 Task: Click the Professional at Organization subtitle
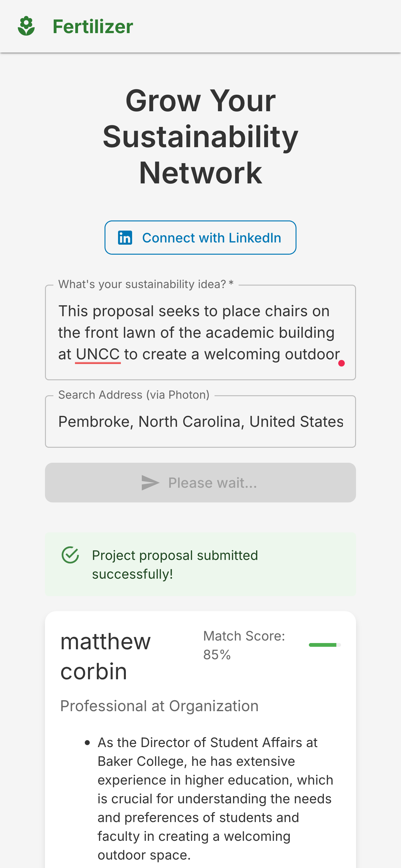[x=159, y=706]
